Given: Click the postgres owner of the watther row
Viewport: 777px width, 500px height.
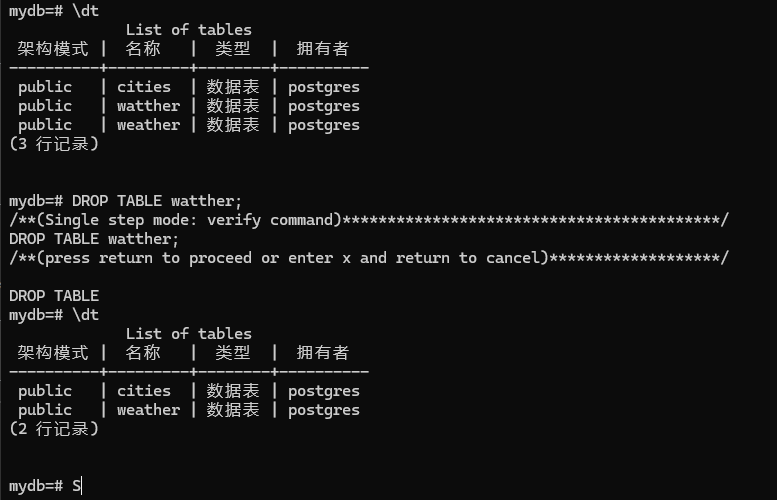Looking at the screenshot, I should 323,106.
